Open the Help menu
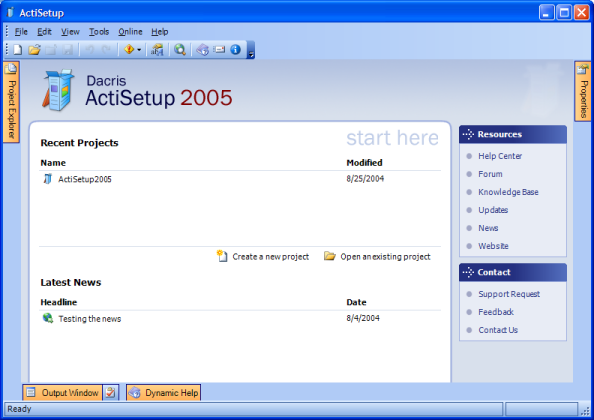This screenshot has height=420, width=594. (159, 32)
